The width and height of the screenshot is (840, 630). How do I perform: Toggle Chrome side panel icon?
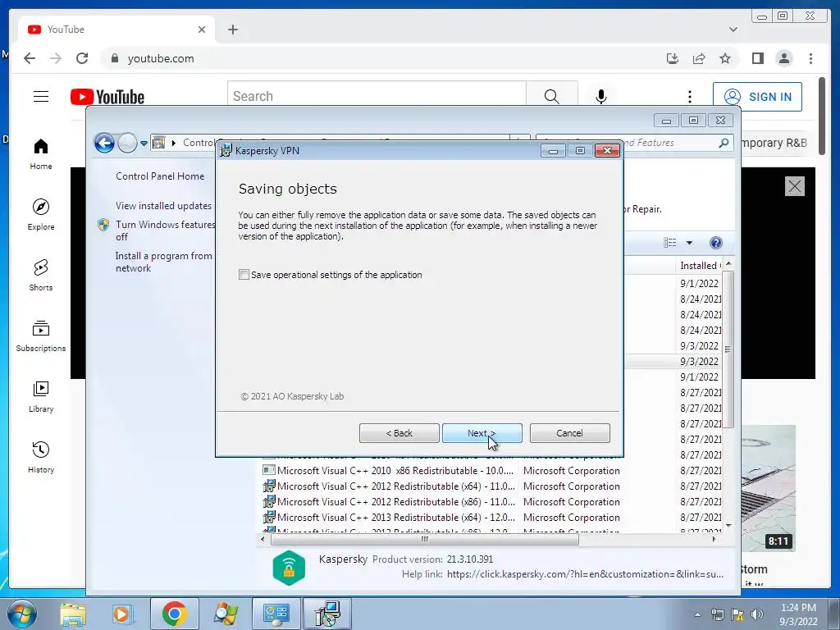pyautogui.click(x=757, y=58)
